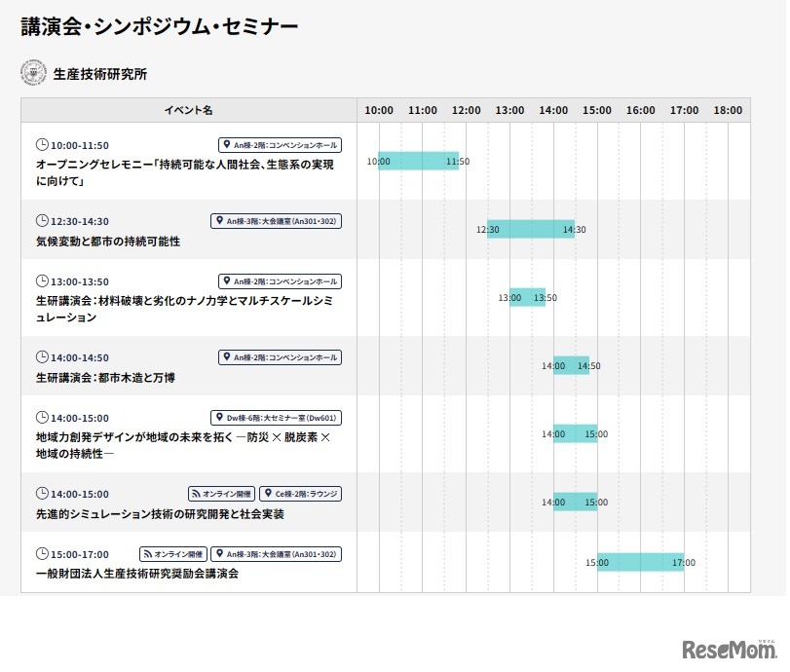Click clock icon beside 15:00-17:00
This screenshot has height=672, width=790.
tap(42, 553)
